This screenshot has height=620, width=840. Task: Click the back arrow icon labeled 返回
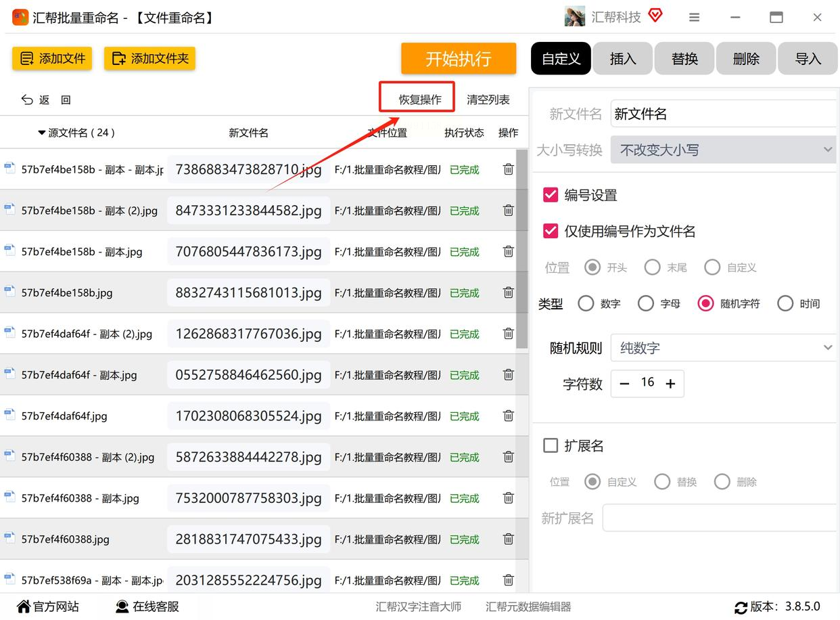[27, 99]
